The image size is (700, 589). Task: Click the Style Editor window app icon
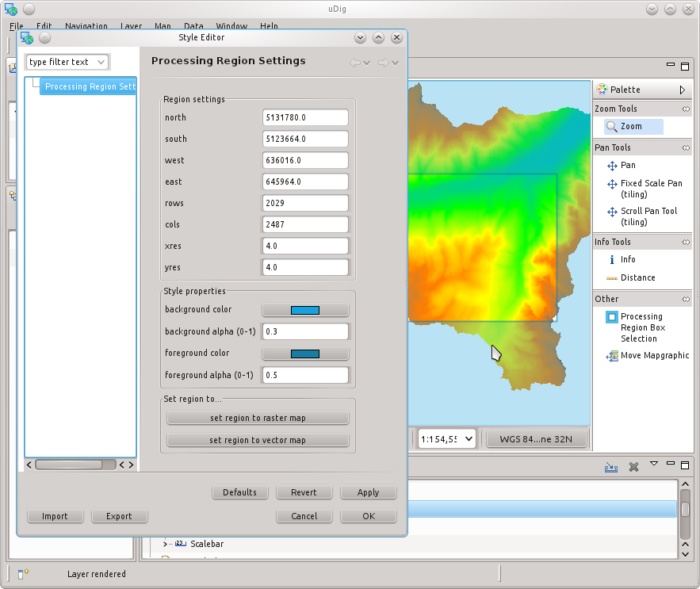[x=27, y=38]
